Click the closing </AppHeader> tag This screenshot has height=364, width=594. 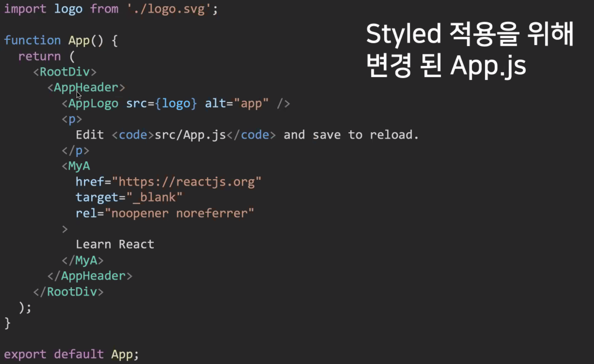point(90,276)
